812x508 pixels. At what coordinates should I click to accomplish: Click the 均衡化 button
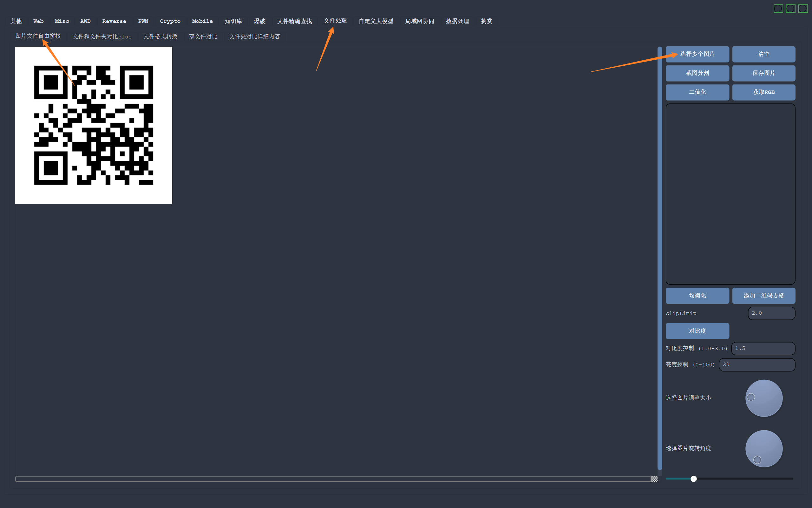coord(697,296)
